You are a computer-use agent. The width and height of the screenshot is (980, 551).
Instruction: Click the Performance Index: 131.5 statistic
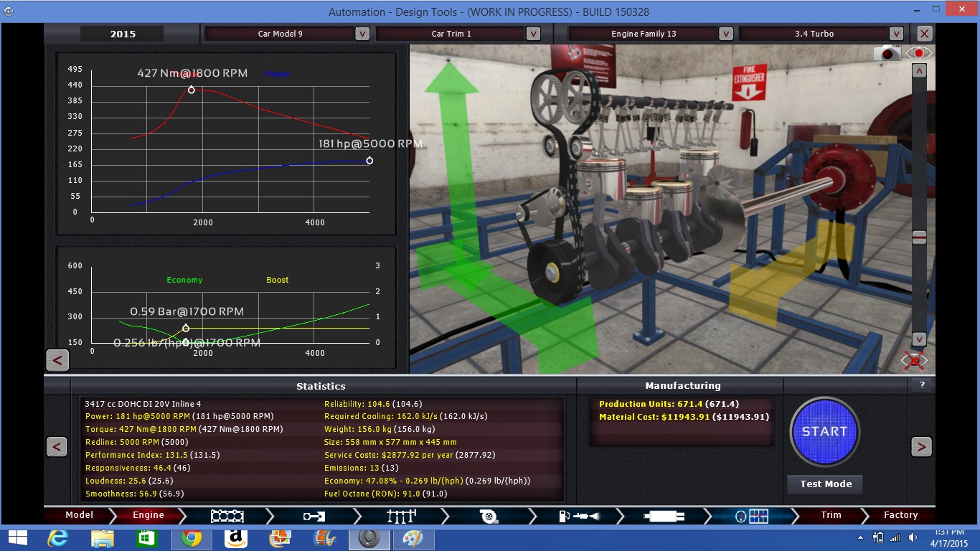point(152,455)
